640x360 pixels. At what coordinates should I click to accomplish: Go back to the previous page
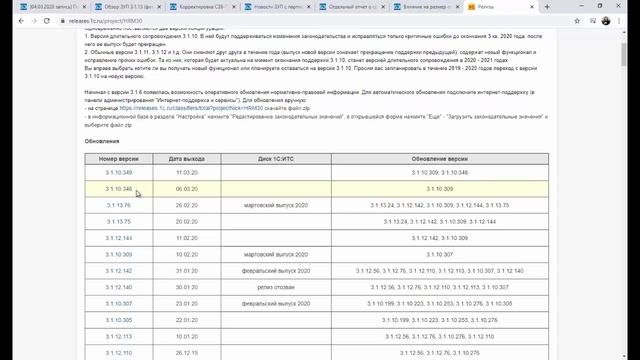tap(21, 21)
